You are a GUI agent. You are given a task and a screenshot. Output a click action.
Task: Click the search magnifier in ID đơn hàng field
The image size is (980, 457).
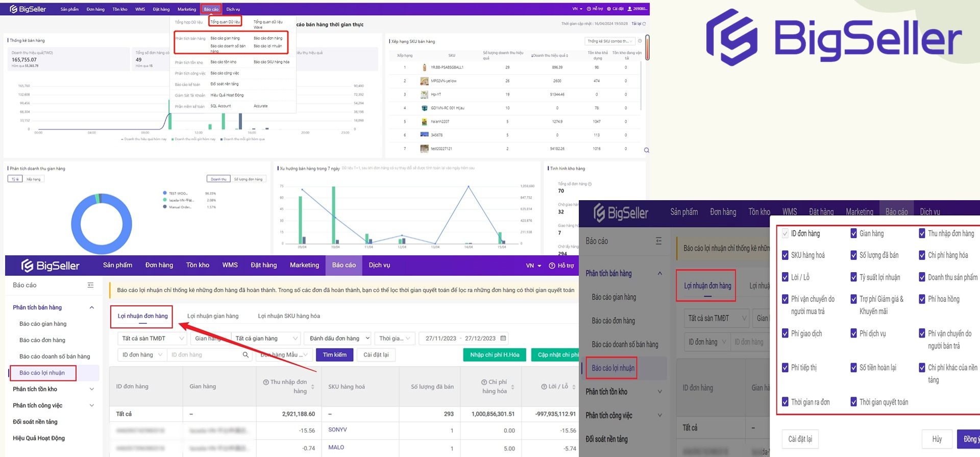pos(246,355)
